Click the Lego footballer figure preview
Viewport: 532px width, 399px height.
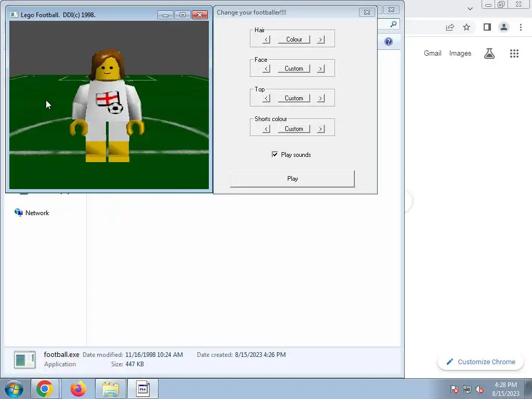[108, 106]
